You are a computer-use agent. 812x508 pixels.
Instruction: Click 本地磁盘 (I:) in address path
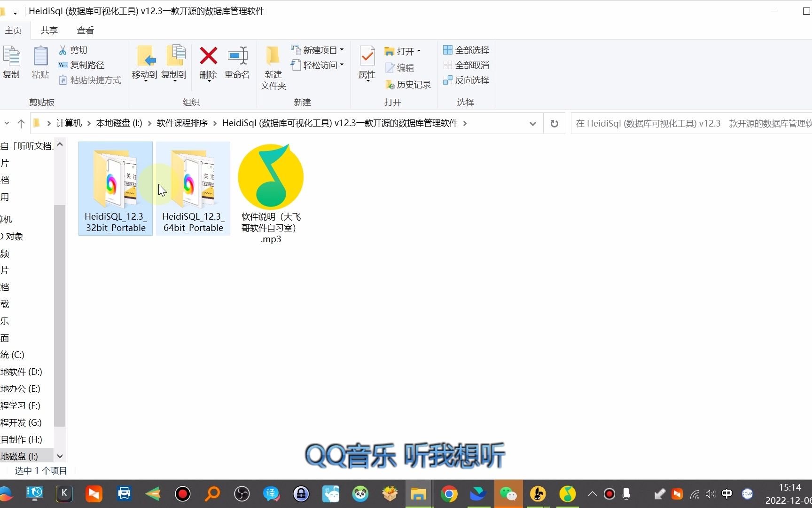click(x=119, y=123)
